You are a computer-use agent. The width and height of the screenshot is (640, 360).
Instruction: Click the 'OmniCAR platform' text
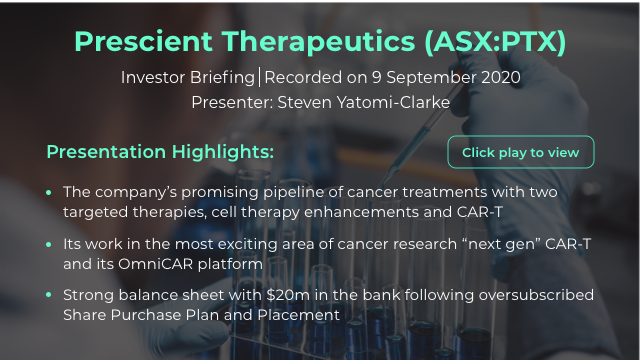[190, 264]
